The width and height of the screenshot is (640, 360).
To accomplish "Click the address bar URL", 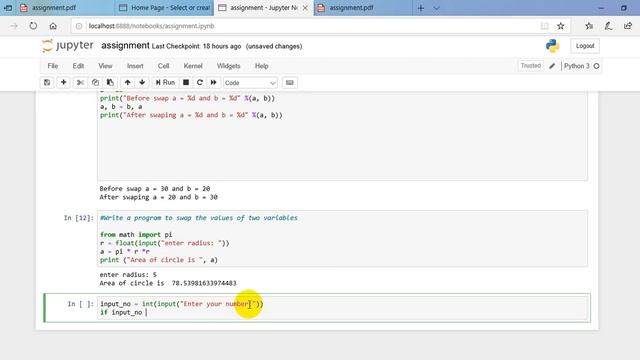I will [151, 26].
